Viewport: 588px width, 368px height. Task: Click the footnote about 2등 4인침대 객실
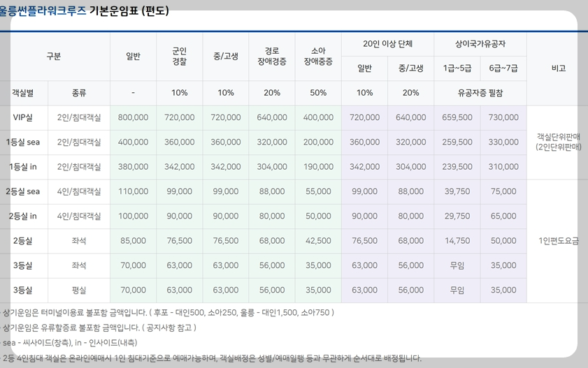click(x=212, y=358)
